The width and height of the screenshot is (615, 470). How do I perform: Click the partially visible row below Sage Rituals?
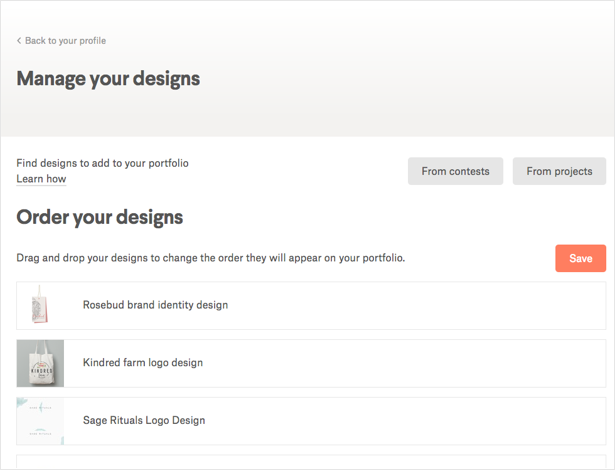coord(310,462)
